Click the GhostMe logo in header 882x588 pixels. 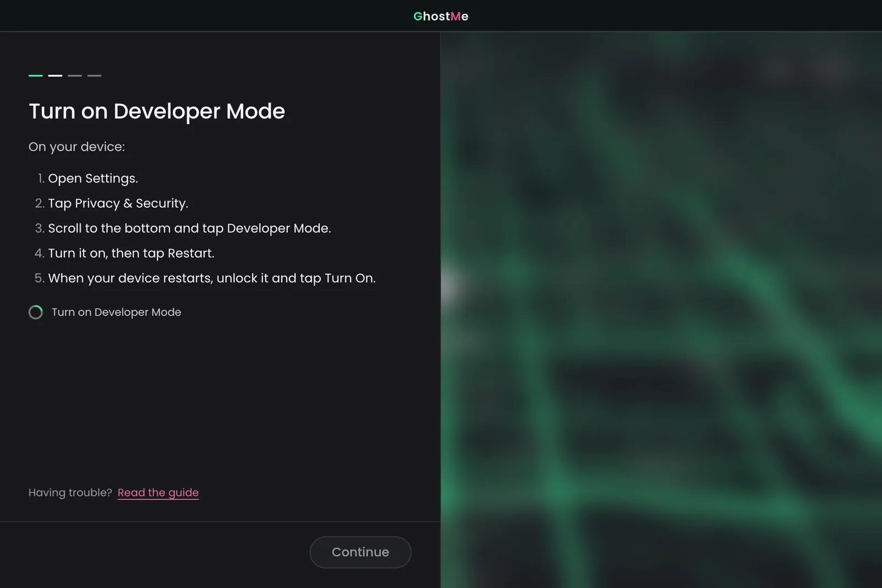441,17
